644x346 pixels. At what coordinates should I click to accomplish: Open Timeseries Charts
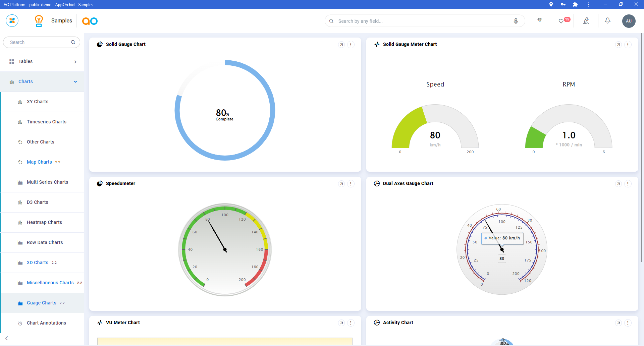[x=42, y=122]
